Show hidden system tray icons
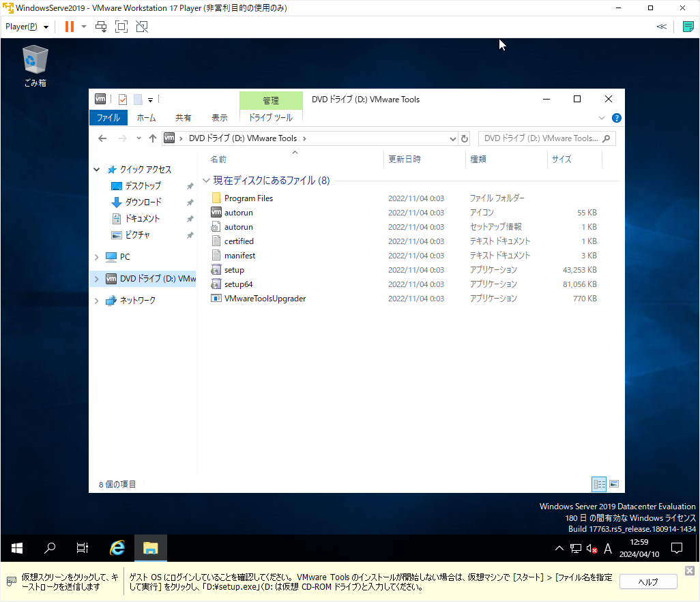The width and height of the screenshot is (700, 602). click(559, 548)
